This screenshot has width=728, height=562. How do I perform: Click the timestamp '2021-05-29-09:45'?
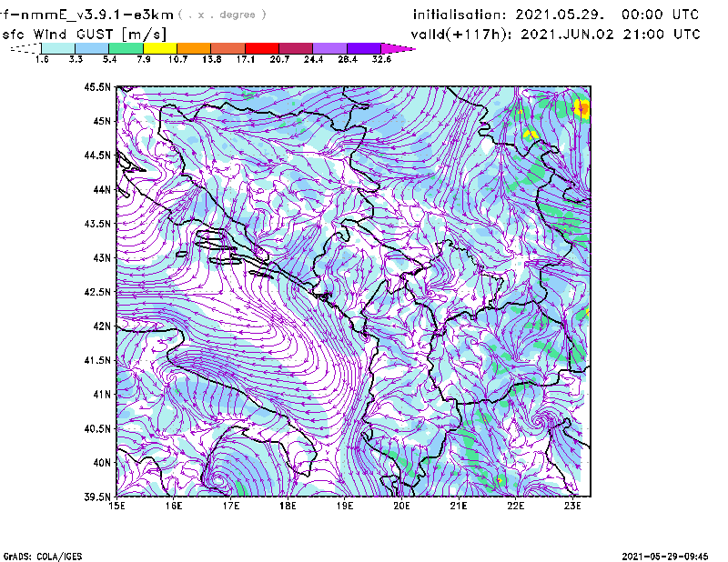coord(665,557)
